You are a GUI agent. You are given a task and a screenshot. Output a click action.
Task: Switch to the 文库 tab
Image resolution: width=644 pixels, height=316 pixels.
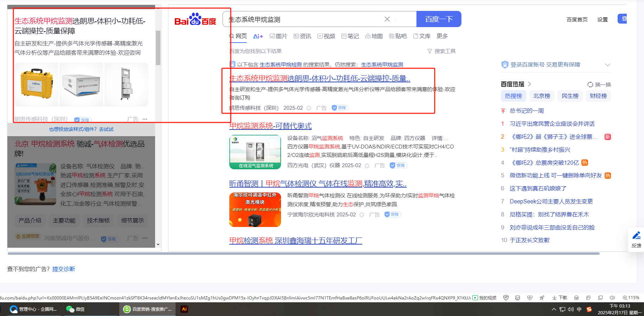pyautogui.click(x=422, y=36)
